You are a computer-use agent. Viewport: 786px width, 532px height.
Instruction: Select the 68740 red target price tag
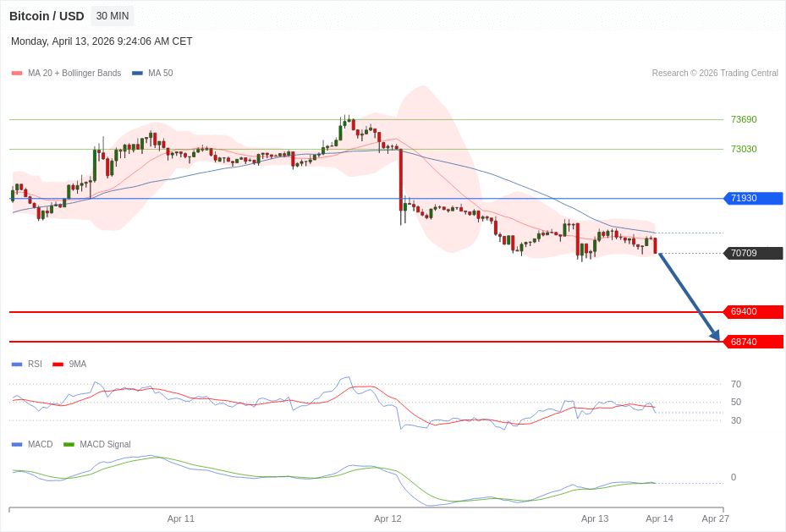pos(753,342)
